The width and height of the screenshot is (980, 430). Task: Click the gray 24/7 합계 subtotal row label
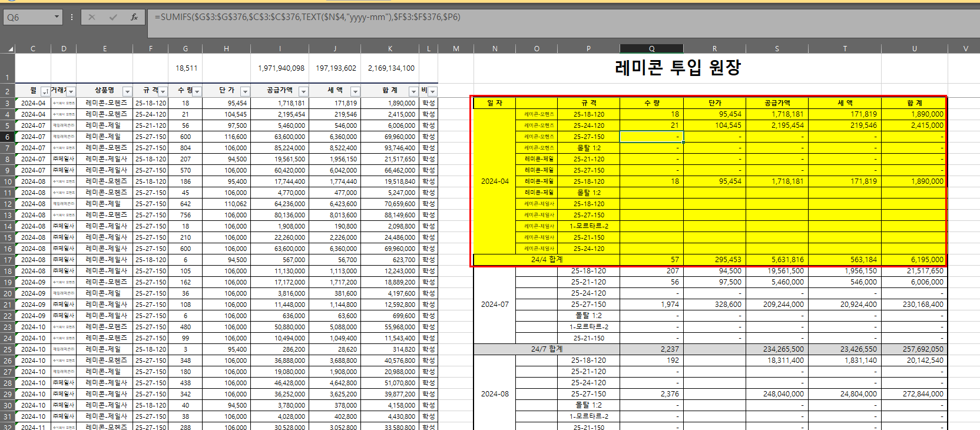coord(547,349)
